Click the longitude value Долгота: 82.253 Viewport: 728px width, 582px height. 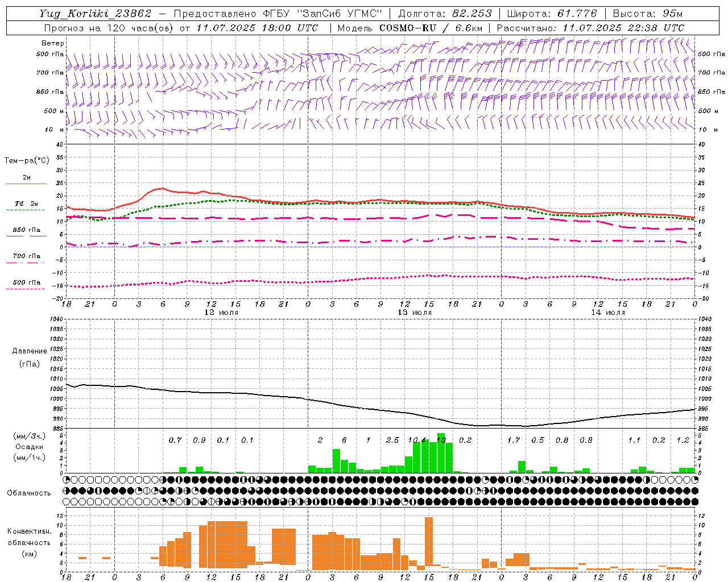click(446, 14)
